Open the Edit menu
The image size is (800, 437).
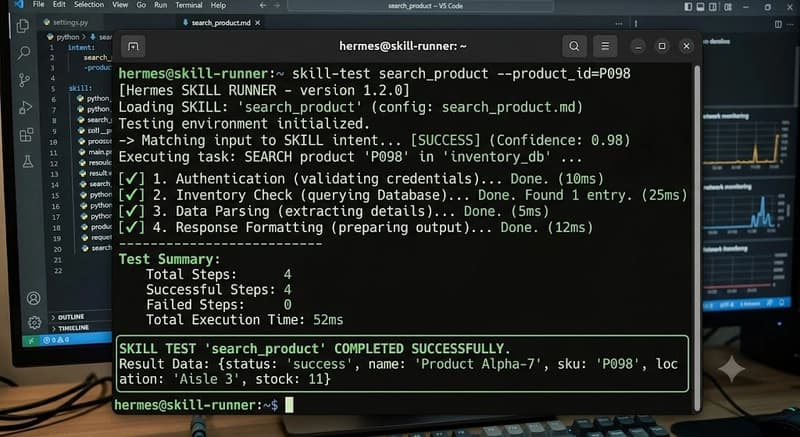click(59, 5)
